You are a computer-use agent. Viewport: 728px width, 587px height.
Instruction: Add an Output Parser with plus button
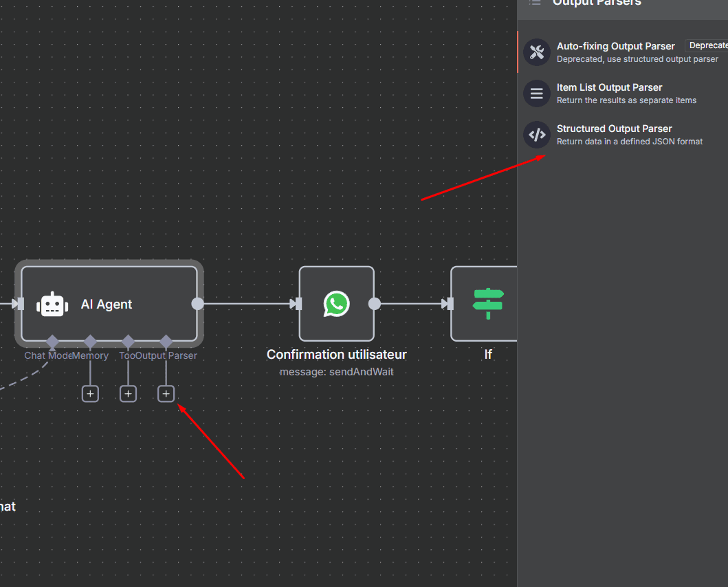pyautogui.click(x=166, y=394)
